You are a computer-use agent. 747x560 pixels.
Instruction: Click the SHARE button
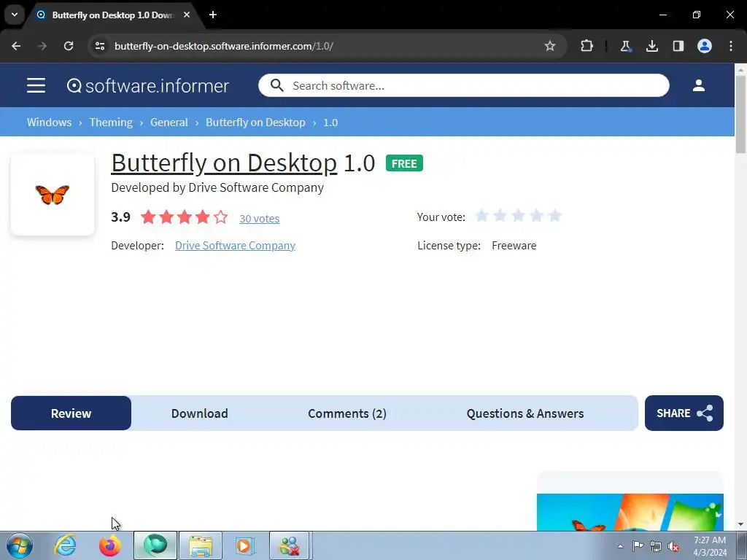[684, 413]
